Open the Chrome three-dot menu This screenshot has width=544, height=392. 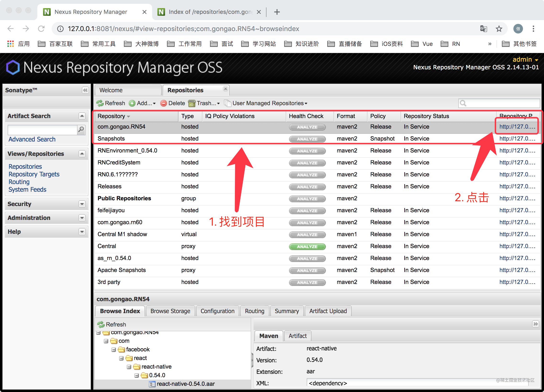533,29
